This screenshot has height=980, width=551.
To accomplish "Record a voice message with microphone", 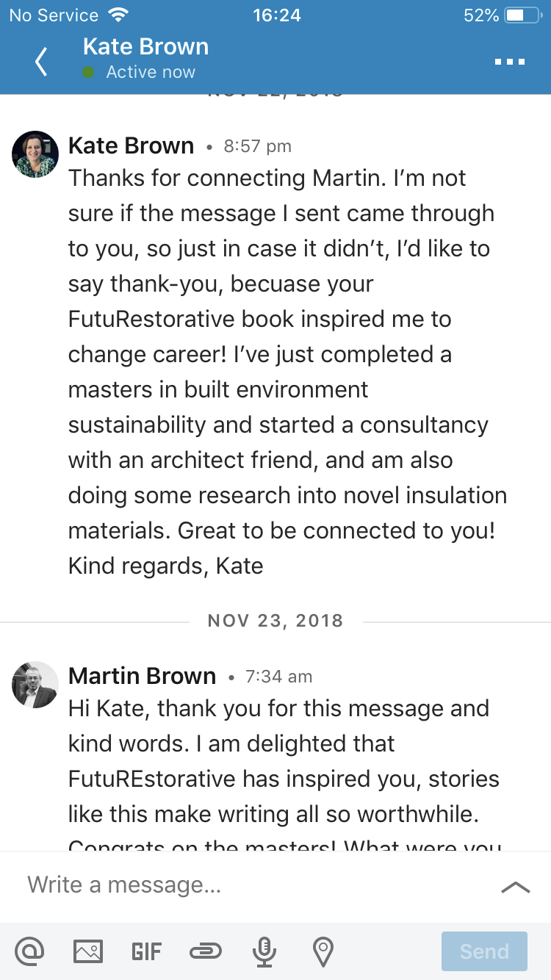I will click(x=263, y=952).
